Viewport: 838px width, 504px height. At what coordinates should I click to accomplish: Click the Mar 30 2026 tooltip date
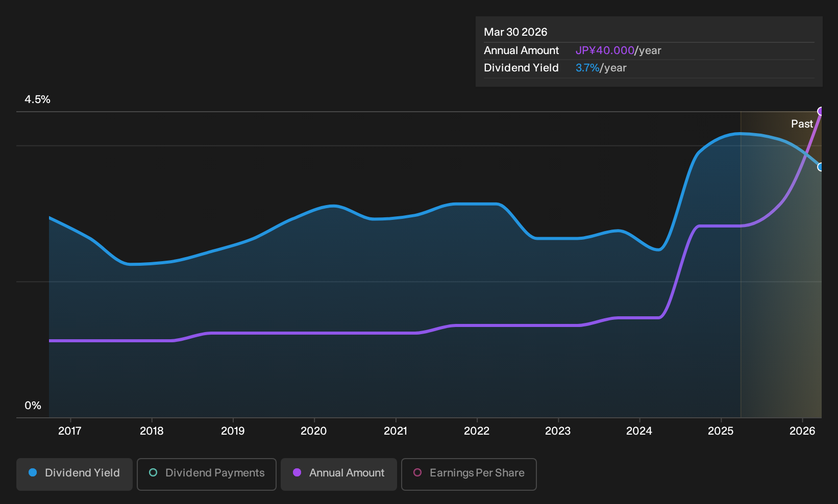tap(515, 32)
